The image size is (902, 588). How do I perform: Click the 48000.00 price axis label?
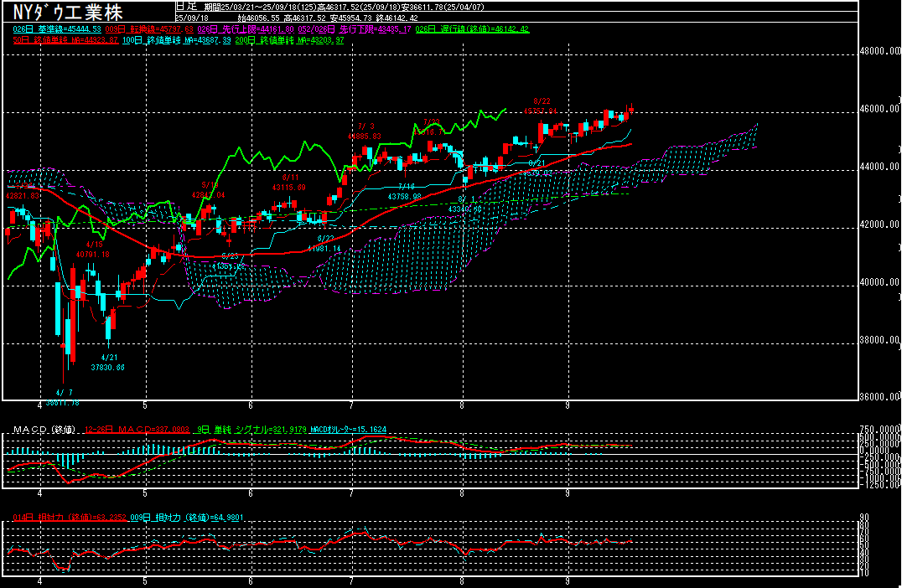coord(882,51)
